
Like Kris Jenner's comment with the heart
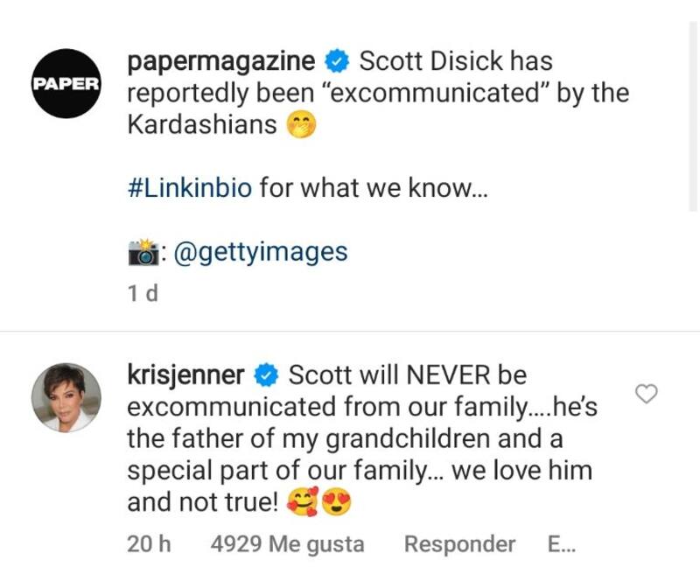[x=646, y=395]
